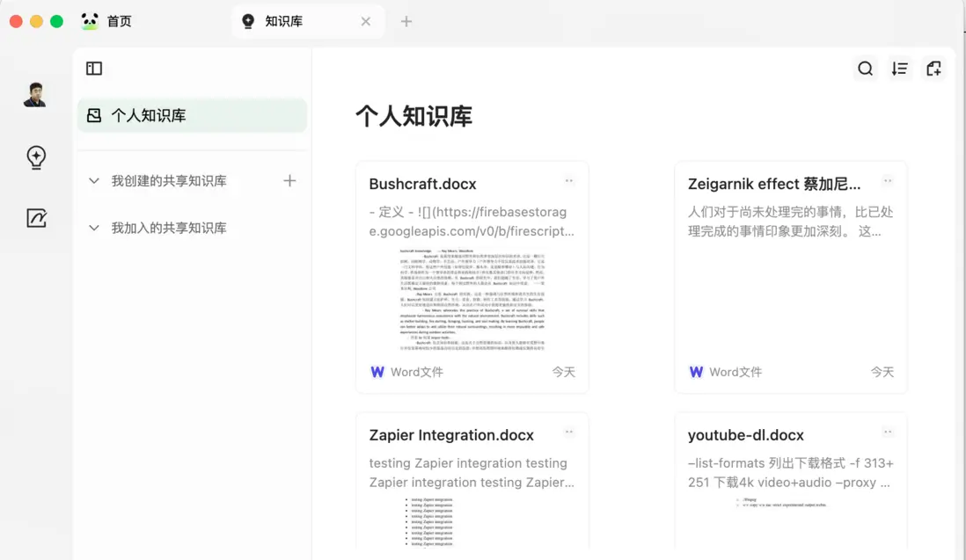Click 'testing Zapier integration' description text
The image size is (966, 560).
pyautogui.click(x=472, y=473)
